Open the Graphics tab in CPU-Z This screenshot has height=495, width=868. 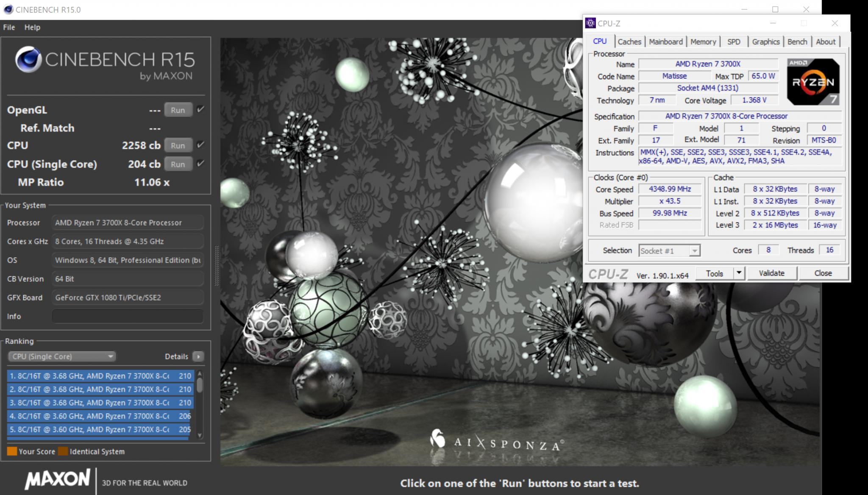(x=766, y=42)
